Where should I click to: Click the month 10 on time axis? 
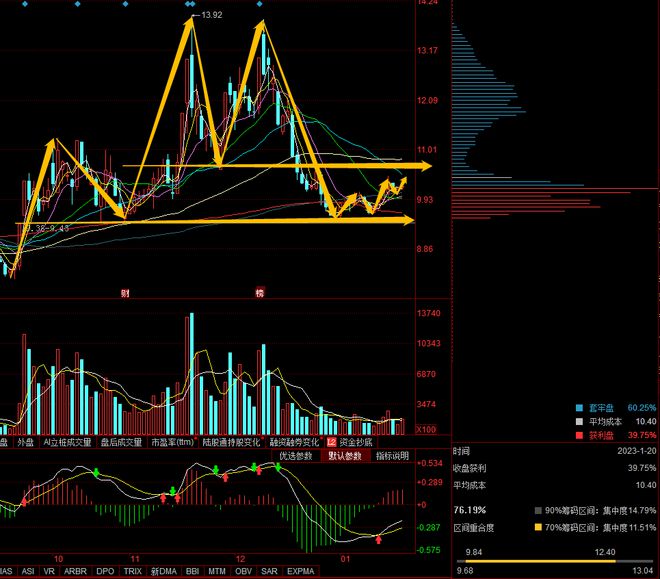click(x=59, y=559)
